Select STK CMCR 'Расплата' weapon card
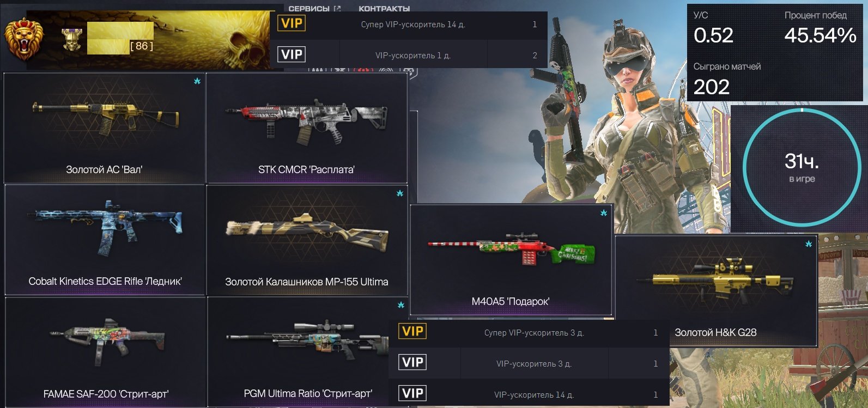The width and height of the screenshot is (868, 408). tap(307, 128)
